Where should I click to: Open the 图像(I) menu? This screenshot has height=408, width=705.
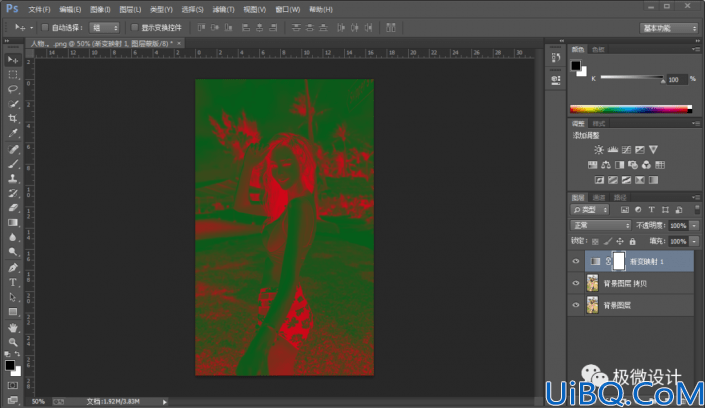tap(100, 9)
